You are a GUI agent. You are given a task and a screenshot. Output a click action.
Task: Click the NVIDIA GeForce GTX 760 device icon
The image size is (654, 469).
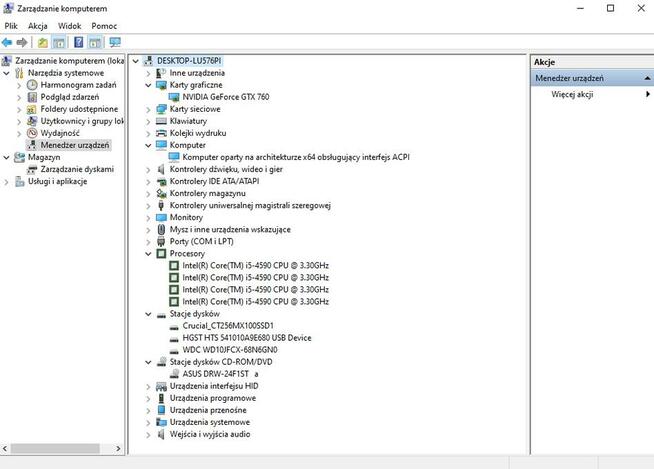(174, 97)
